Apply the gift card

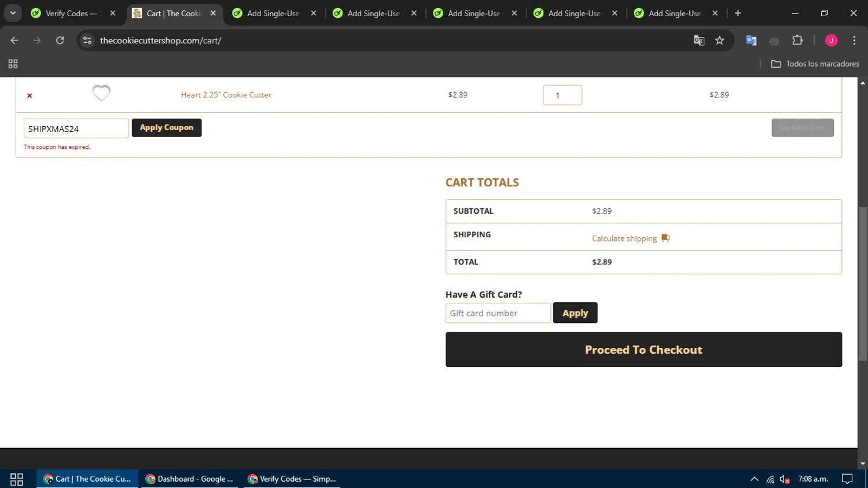point(575,313)
